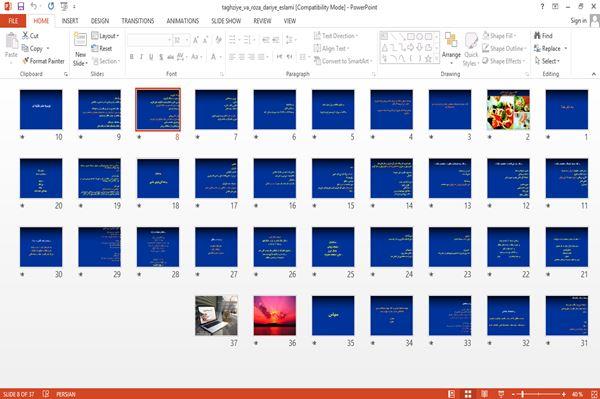
Task: Switch to the VIEW tab
Action: (x=290, y=21)
